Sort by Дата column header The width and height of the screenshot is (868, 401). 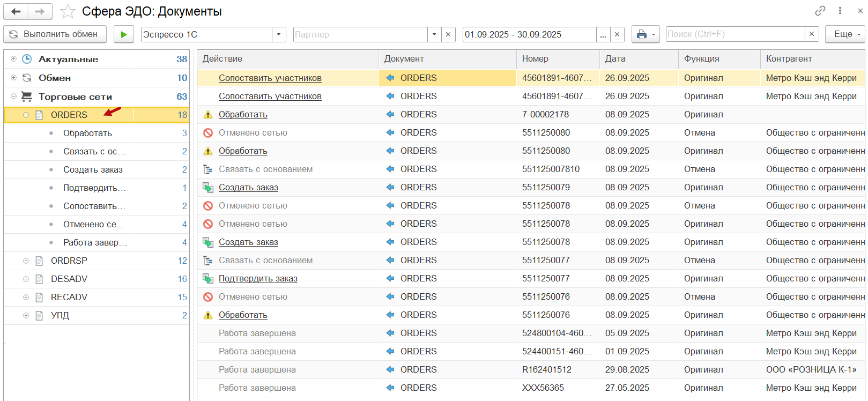(639, 59)
